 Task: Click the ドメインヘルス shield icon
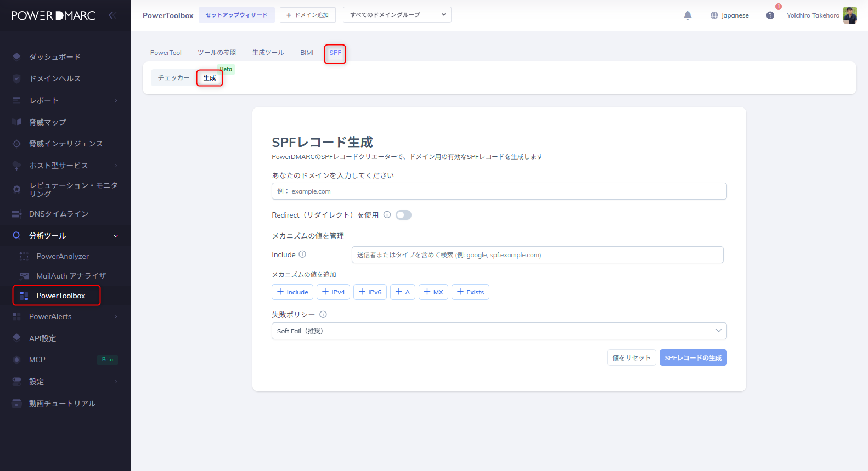click(x=16, y=78)
